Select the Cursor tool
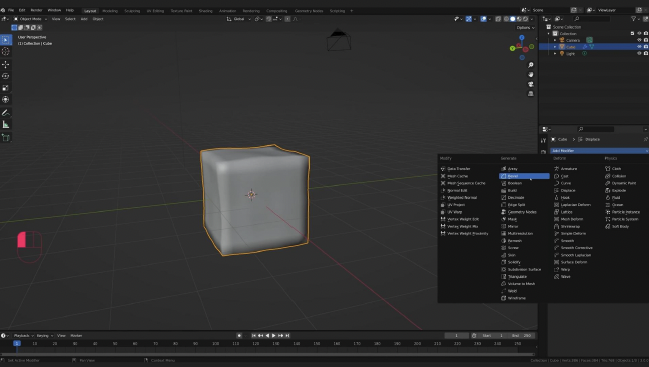The height and width of the screenshot is (367, 649). (x=5, y=52)
